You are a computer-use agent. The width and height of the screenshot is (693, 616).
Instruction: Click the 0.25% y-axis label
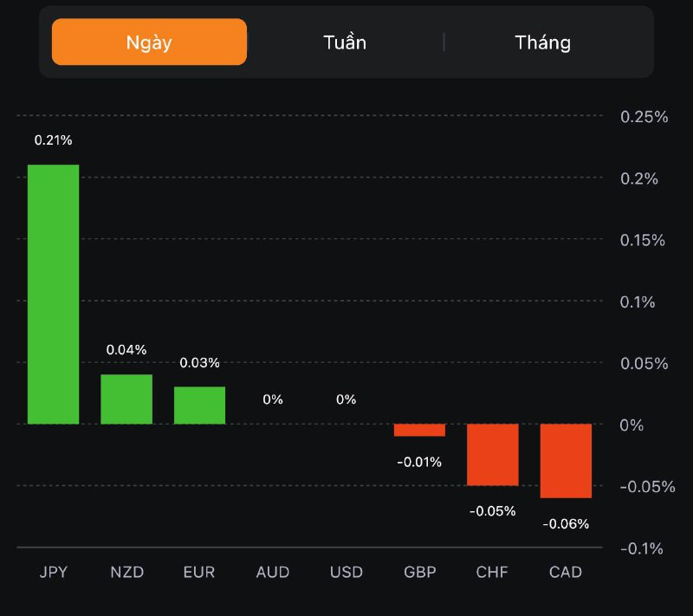[645, 117]
